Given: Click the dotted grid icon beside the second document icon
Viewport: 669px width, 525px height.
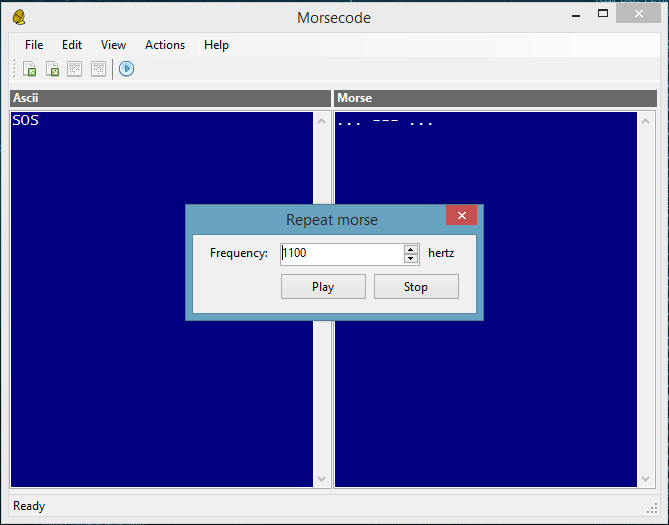Looking at the screenshot, I should 75,69.
